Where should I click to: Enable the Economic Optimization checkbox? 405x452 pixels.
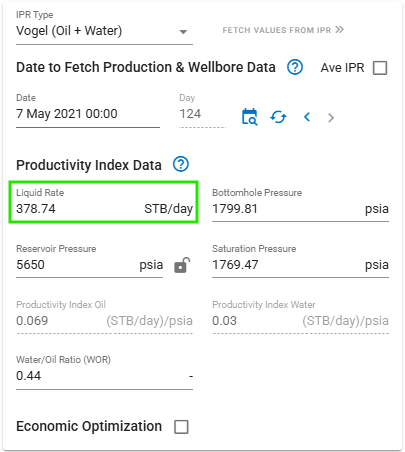(181, 427)
